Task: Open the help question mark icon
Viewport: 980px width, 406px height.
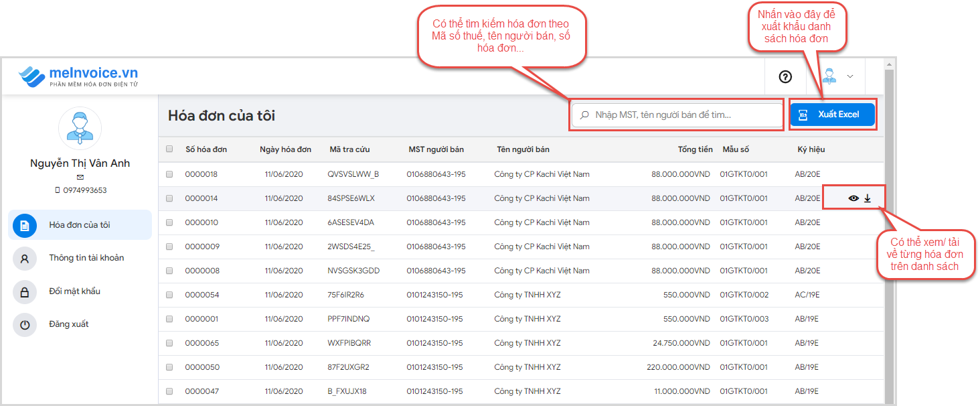Action: pos(785,76)
